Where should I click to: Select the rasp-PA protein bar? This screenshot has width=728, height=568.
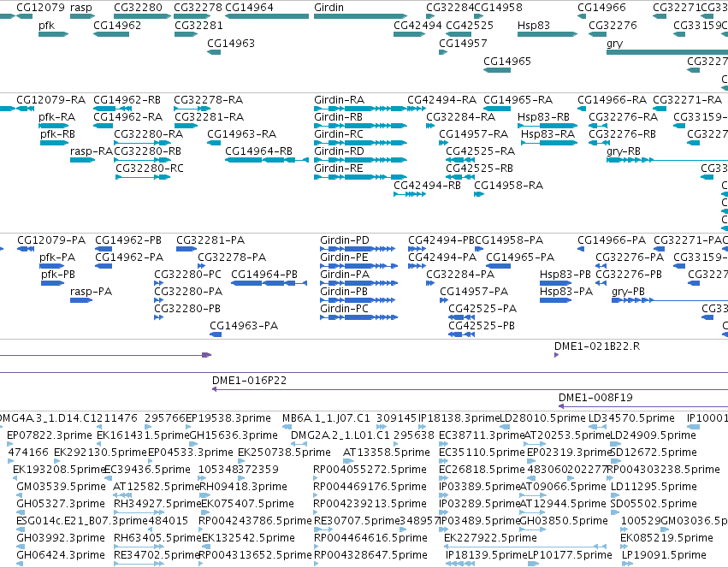[81, 300]
